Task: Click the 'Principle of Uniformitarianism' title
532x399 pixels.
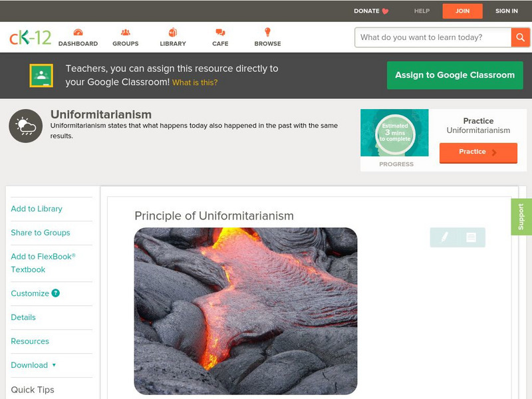Action: point(214,215)
